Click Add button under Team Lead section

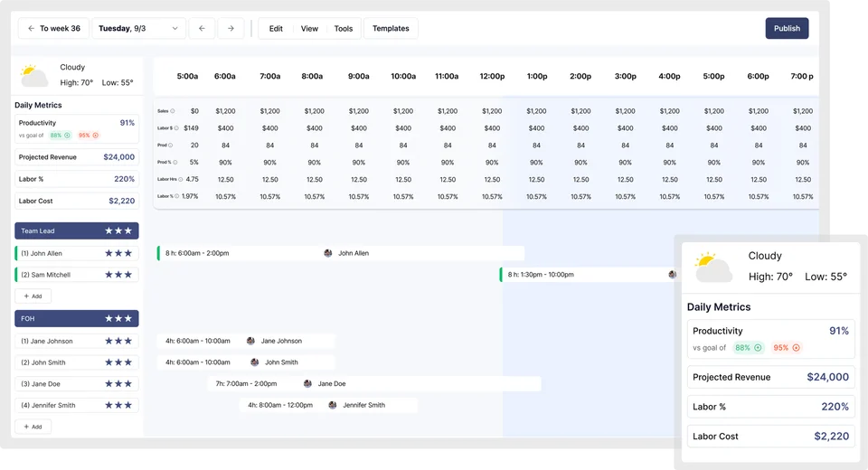pos(33,296)
